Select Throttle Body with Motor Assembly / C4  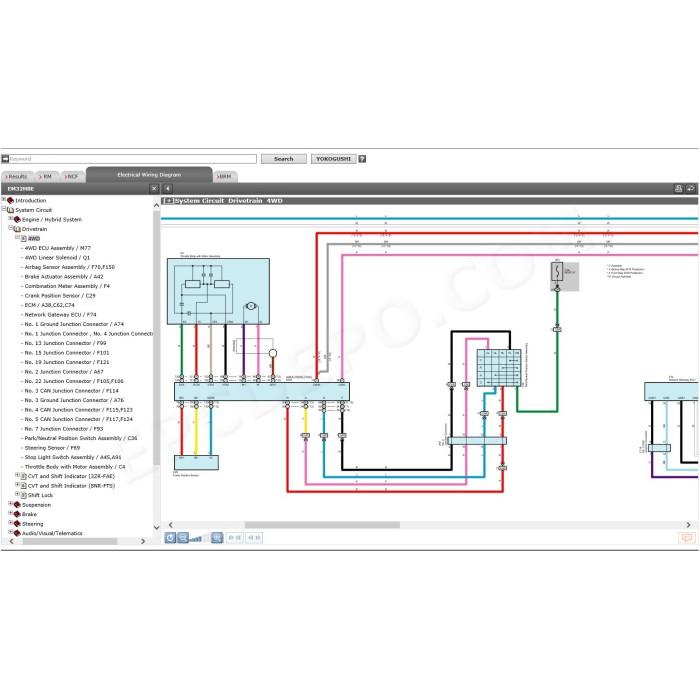[75, 467]
